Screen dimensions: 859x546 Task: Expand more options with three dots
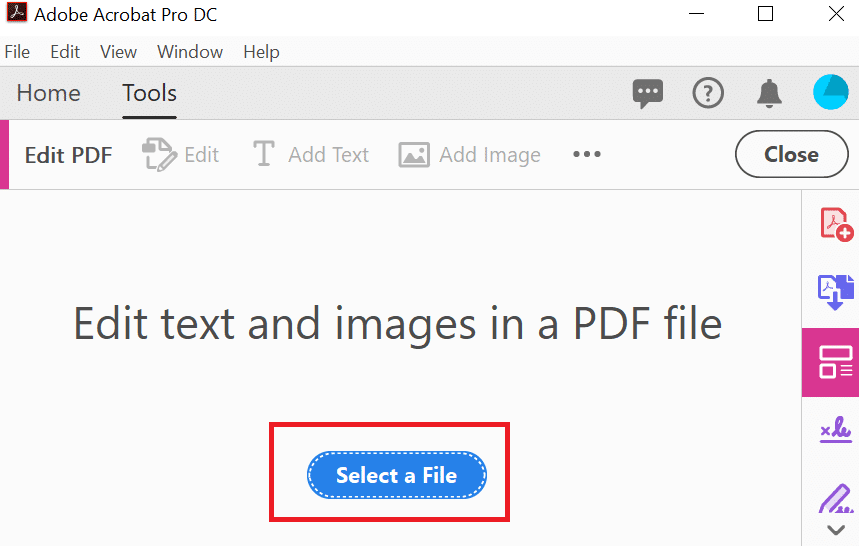click(x=587, y=154)
